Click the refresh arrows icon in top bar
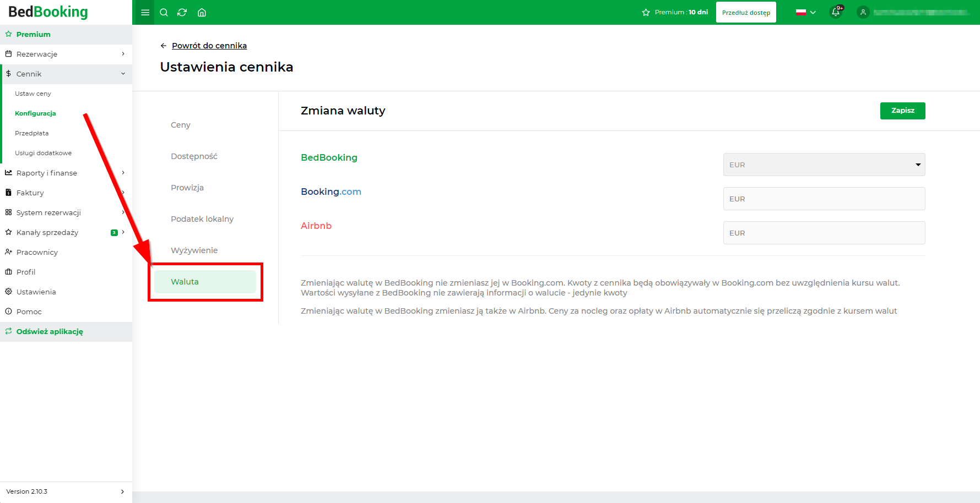 (x=182, y=12)
